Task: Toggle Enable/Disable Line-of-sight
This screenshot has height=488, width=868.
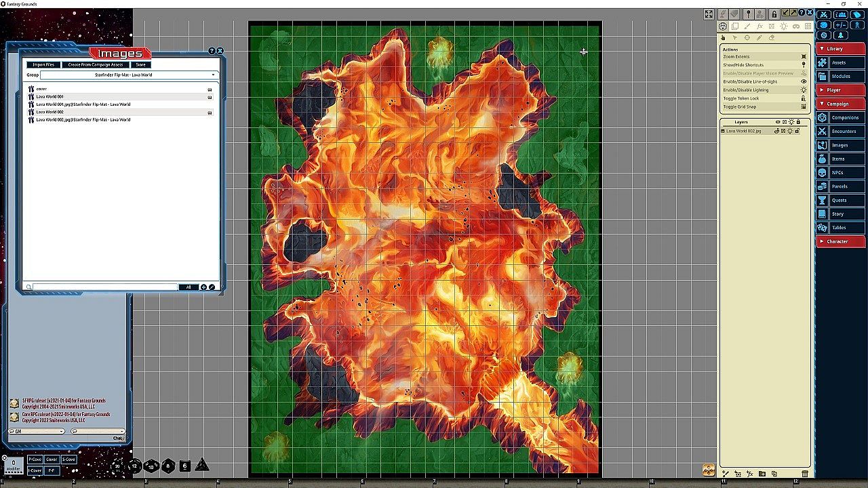Action: coord(764,81)
